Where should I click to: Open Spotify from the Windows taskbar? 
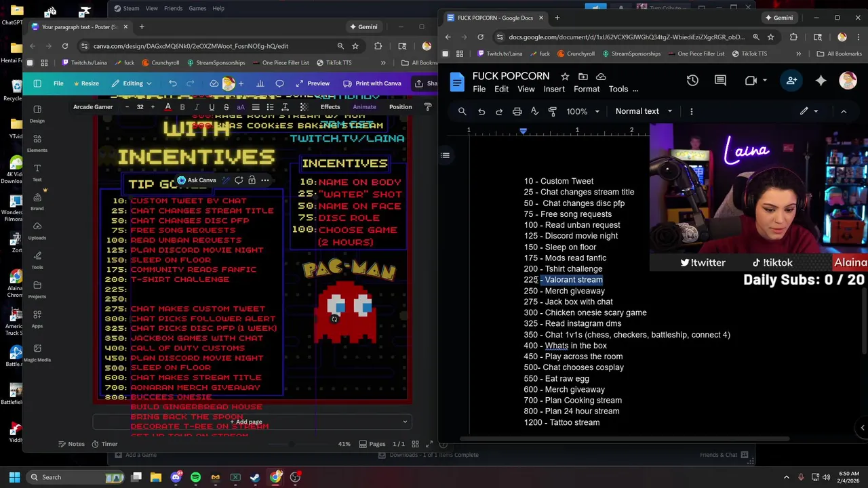(x=196, y=477)
